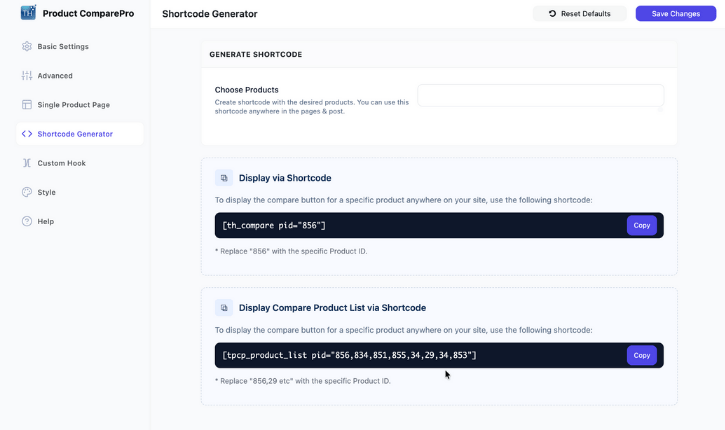
Task: Click the Style palette icon
Action: pyautogui.click(x=27, y=192)
